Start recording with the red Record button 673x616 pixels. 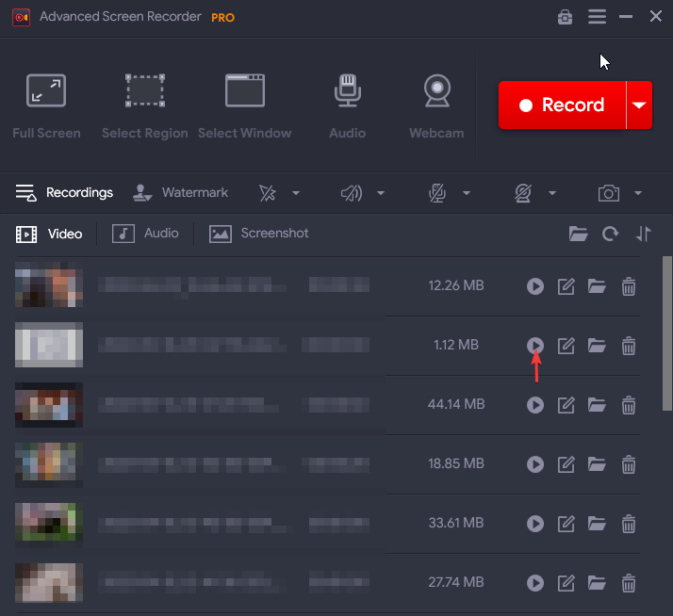(562, 105)
